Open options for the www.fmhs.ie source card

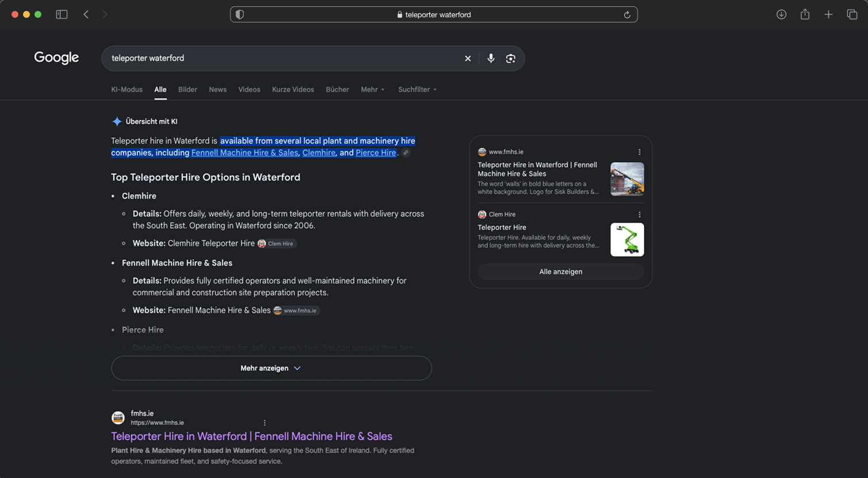pyautogui.click(x=639, y=152)
